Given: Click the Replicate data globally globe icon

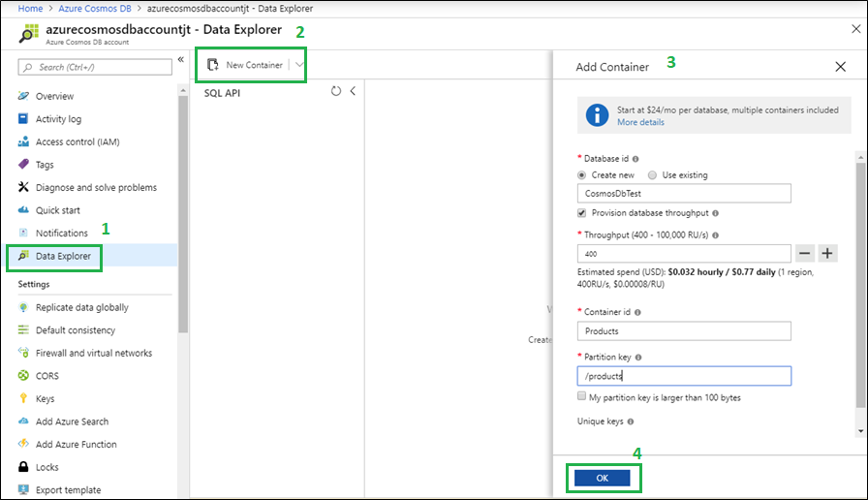Looking at the screenshot, I should click(x=23, y=307).
